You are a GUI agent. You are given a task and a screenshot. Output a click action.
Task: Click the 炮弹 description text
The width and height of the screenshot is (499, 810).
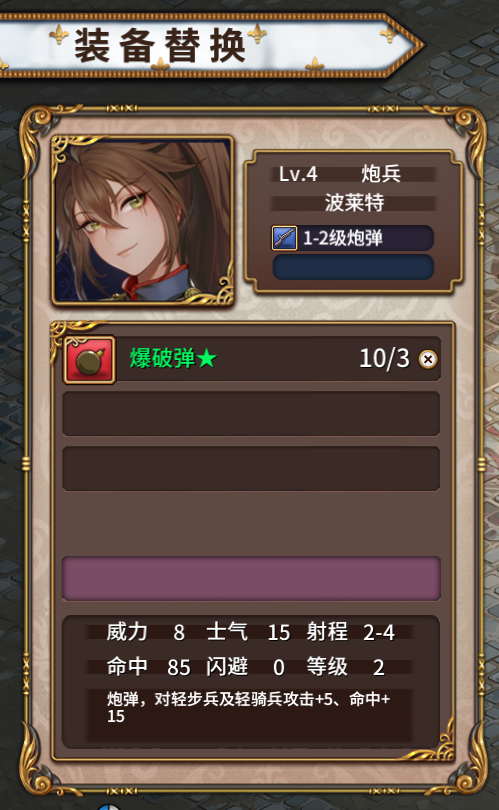(248, 707)
